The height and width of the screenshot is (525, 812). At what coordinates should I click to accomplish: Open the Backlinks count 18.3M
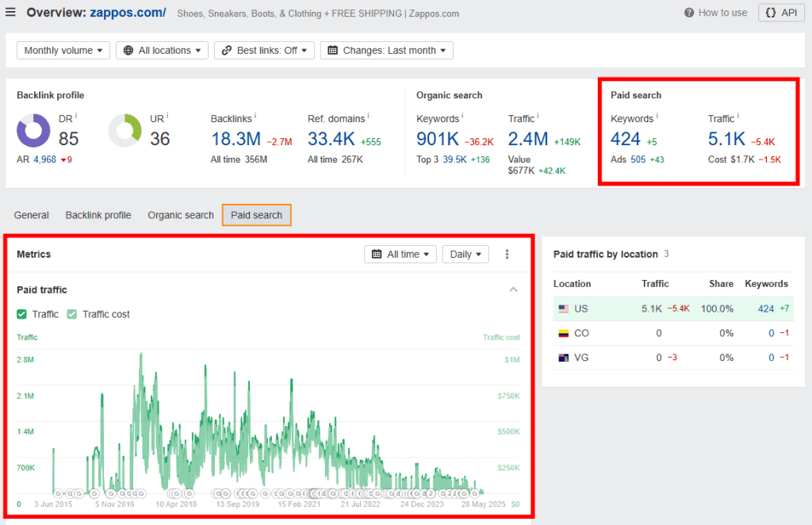pyautogui.click(x=236, y=139)
